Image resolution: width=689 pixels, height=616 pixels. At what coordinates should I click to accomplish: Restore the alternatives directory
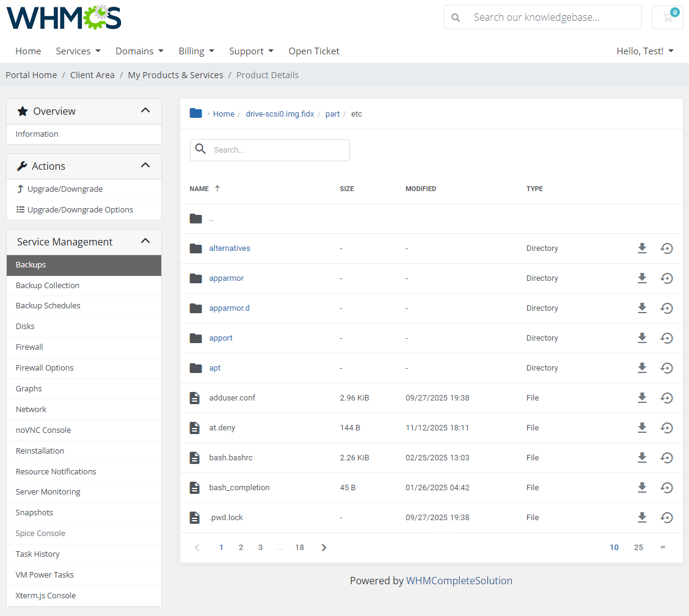pos(666,248)
